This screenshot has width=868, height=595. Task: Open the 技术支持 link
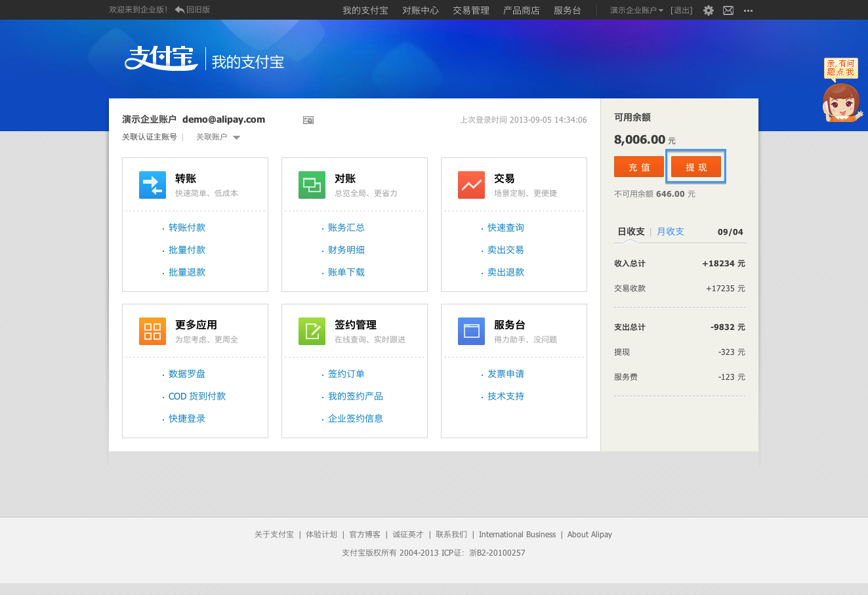point(506,396)
